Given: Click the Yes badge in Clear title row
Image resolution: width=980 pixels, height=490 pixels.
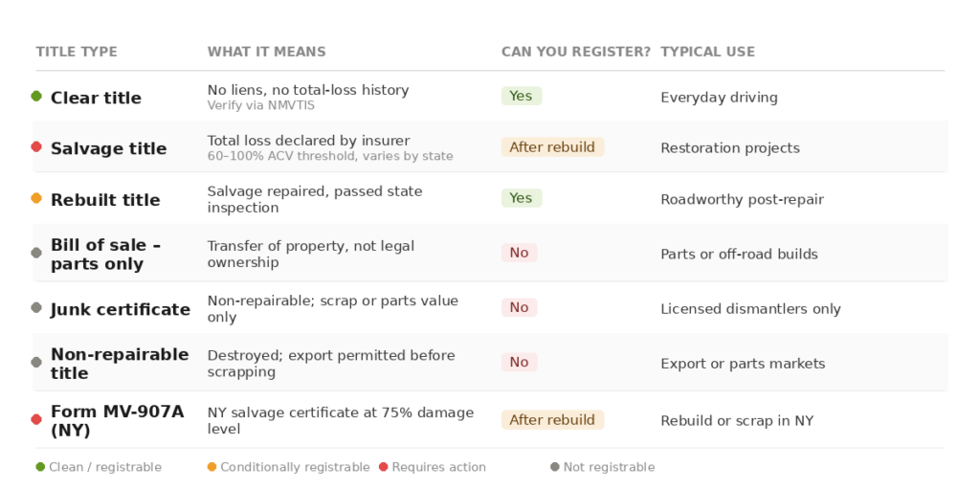Looking at the screenshot, I should (x=521, y=96).
